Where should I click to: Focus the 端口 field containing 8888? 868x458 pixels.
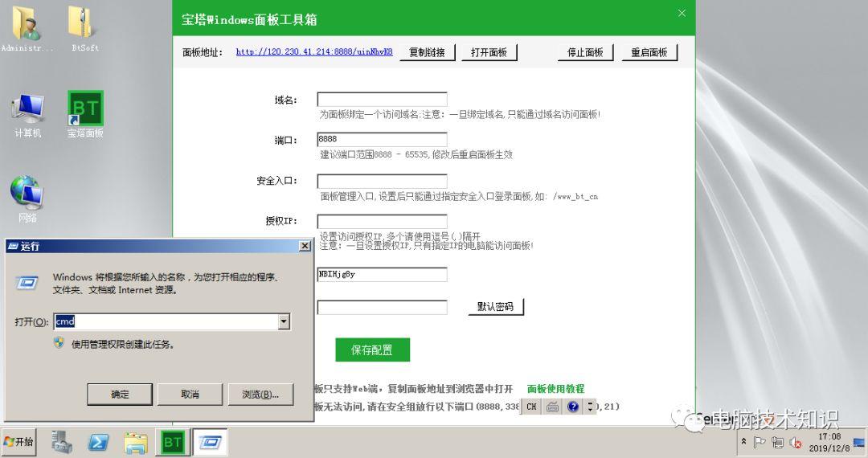tap(382, 139)
